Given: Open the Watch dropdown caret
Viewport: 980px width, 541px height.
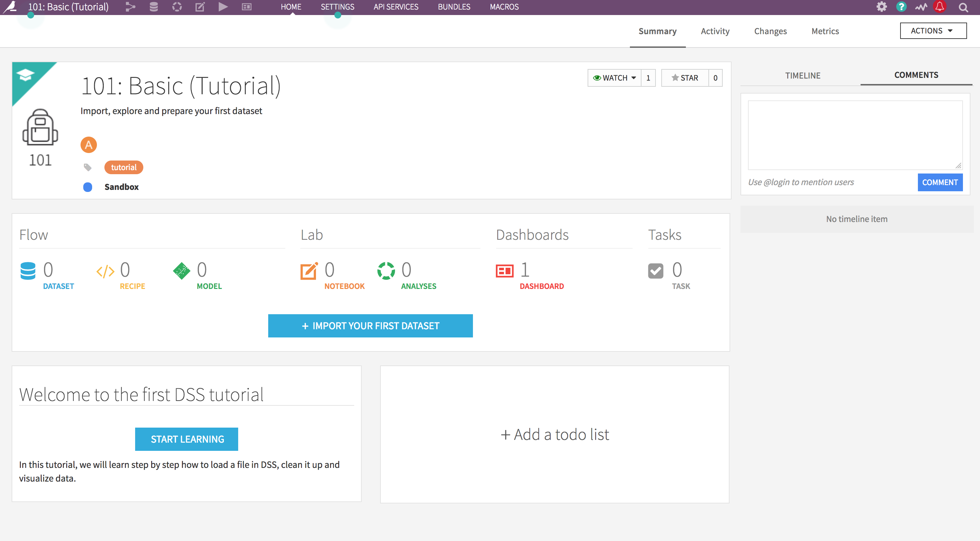Looking at the screenshot, I should tap(634, 78).
